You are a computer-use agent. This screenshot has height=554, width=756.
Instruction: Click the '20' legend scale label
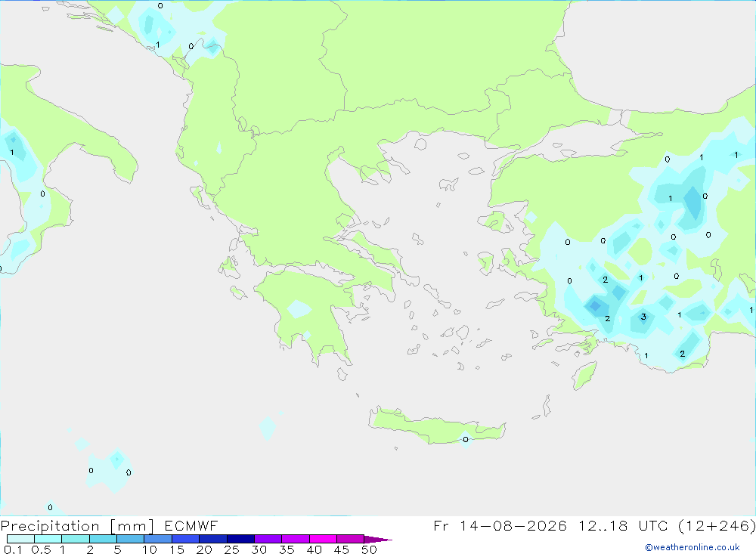pos(204,549)
